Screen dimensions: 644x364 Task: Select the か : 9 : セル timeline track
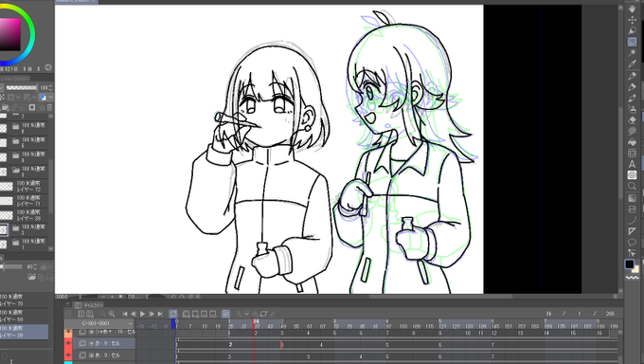[104, 343]
